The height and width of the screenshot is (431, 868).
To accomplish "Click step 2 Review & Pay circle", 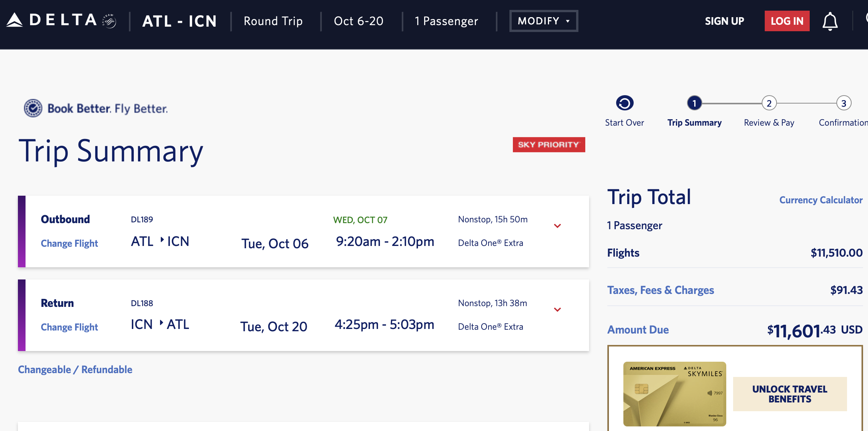I will 769,103.
